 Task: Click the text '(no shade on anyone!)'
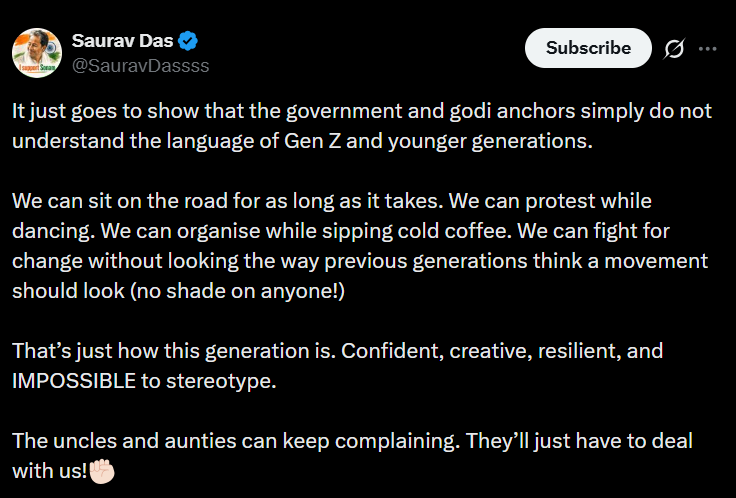click(237, 291)
